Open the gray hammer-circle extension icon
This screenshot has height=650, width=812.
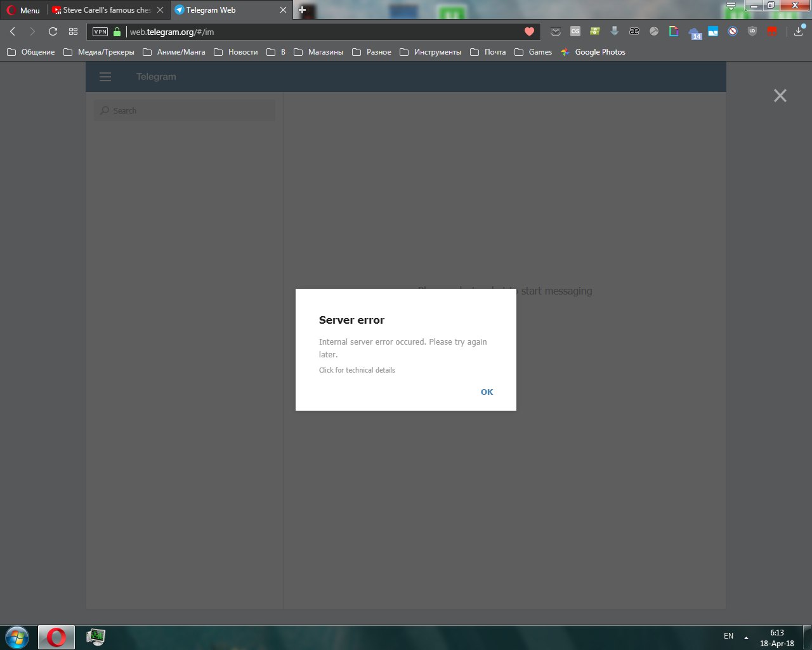coord(654,31)
